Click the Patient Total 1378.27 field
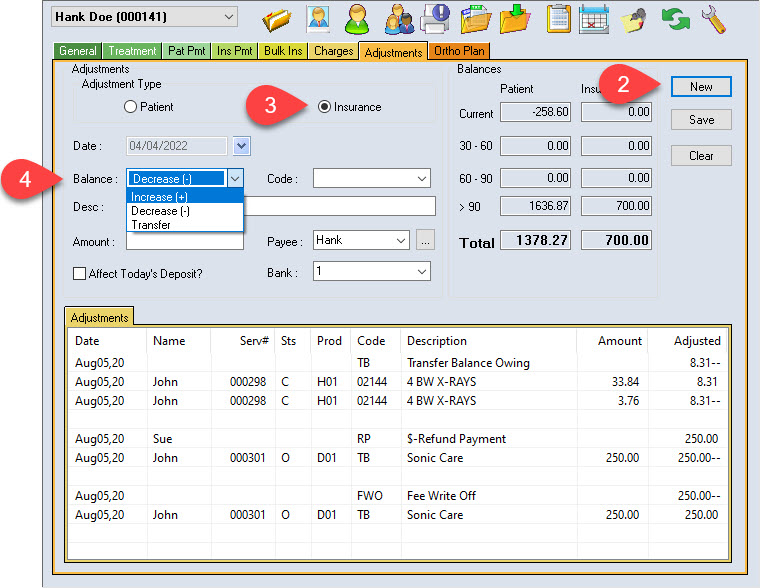The width and height of the screenshot is (760, 588). pos(535,240)
